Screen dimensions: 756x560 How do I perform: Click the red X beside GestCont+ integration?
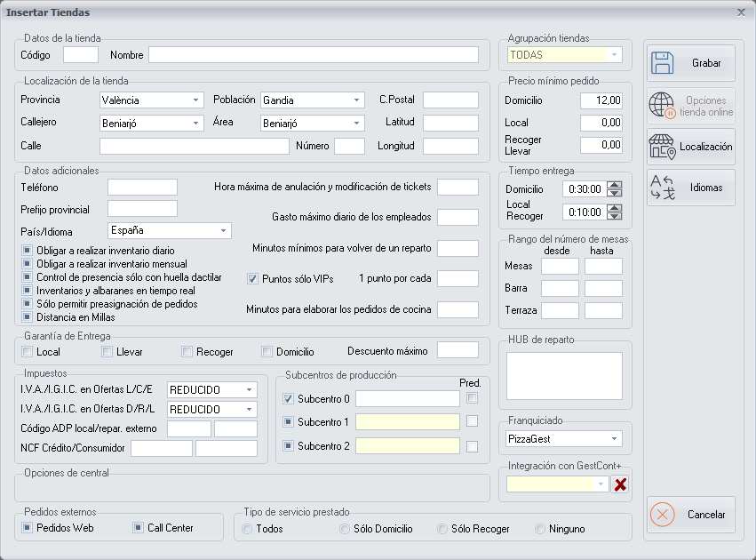tap(620, 484)
